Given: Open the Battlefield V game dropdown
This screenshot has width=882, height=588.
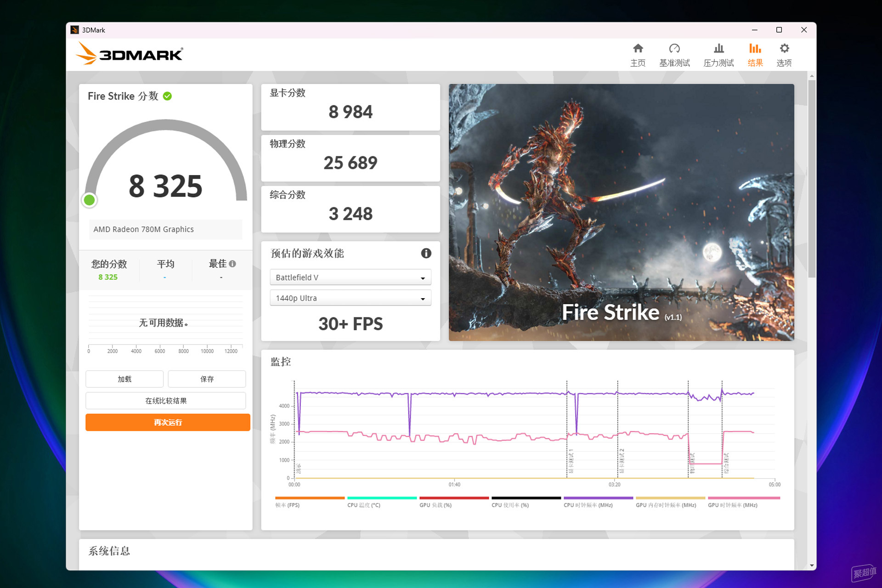Looking at the screenshot, I should coord(351,277).
